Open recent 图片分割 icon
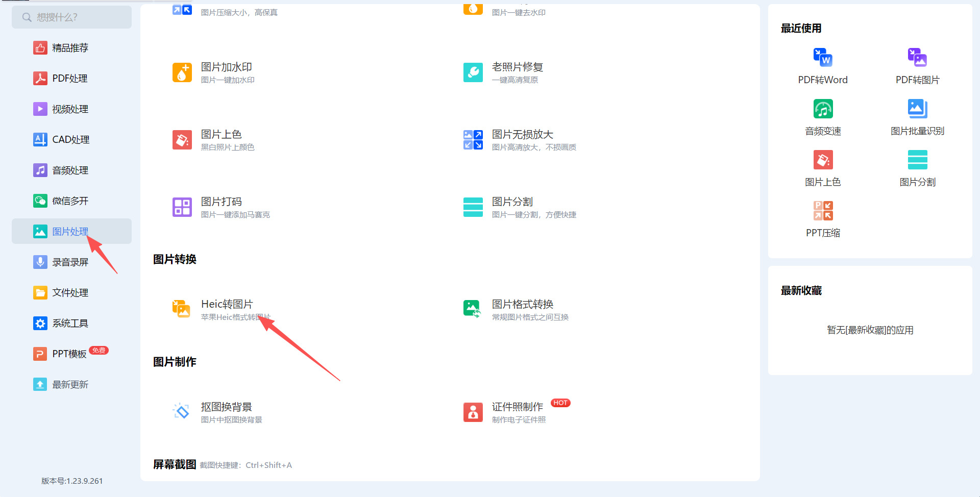980x497 pixels. 917,160
